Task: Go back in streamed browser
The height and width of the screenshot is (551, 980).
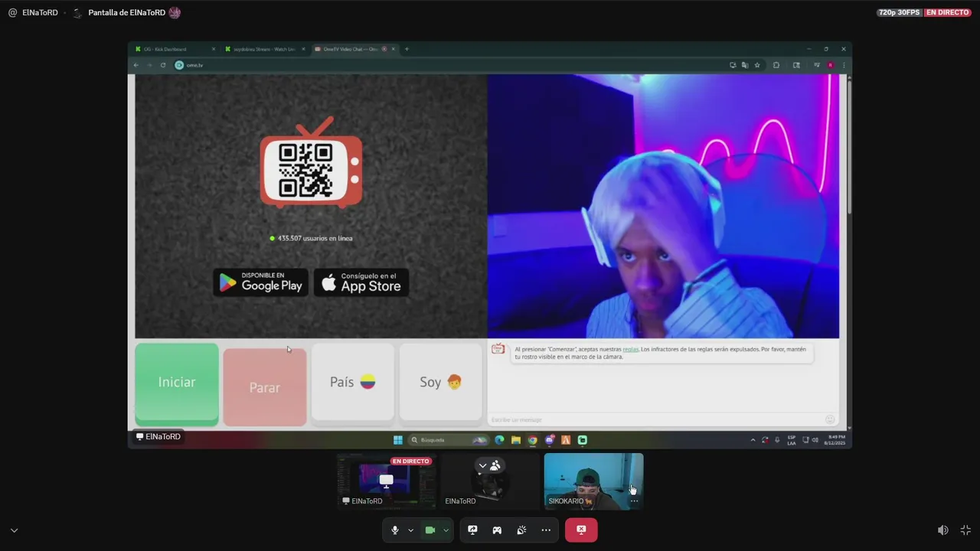Action: (x=136, y=65)
